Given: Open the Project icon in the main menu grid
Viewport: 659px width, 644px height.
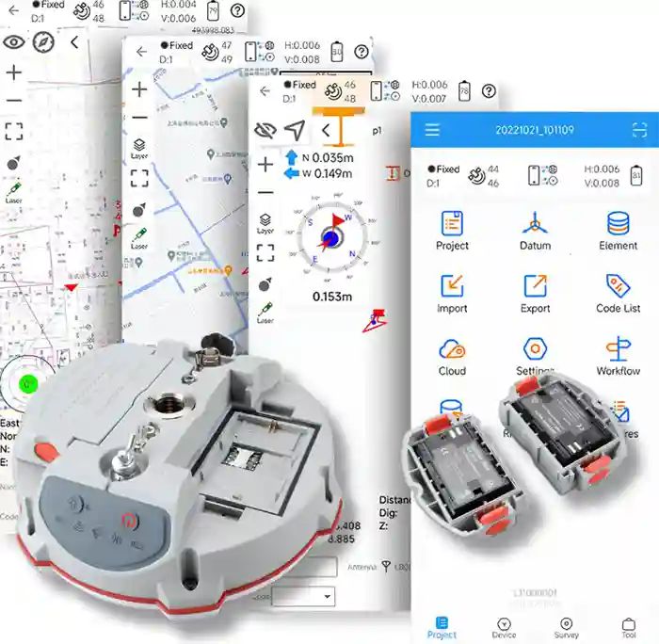Looking at the screenshot, I should [x=452, y=231].
